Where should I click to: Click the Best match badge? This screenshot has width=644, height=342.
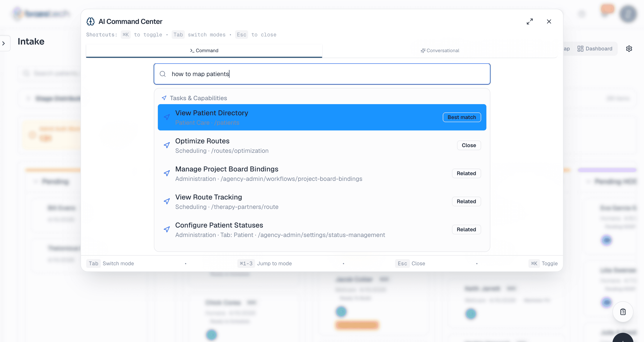tap(462, 117)
